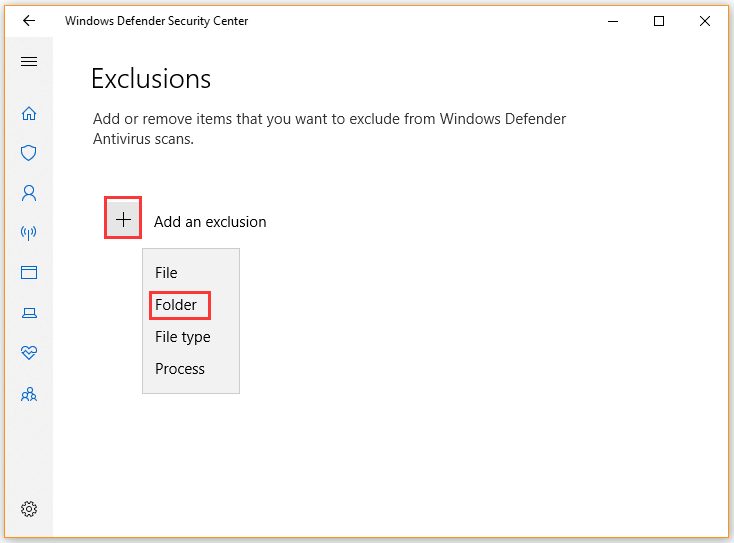Open the Home sidebar icon
Screen dimensions: 734x543
pyautogui.click(x=29, y=113)
